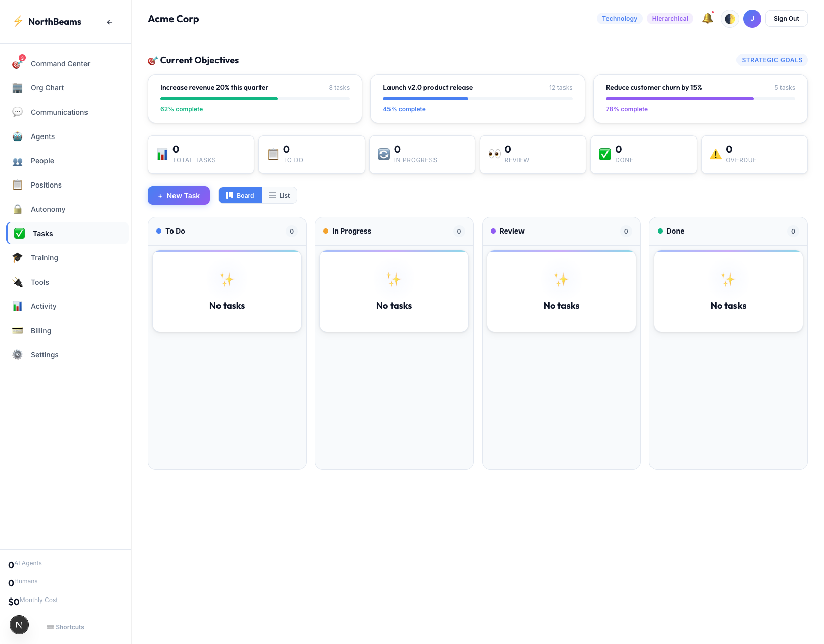The width and height of the screenshot is (824, 644).
Task: Open the People section
Action: point(42,160)
